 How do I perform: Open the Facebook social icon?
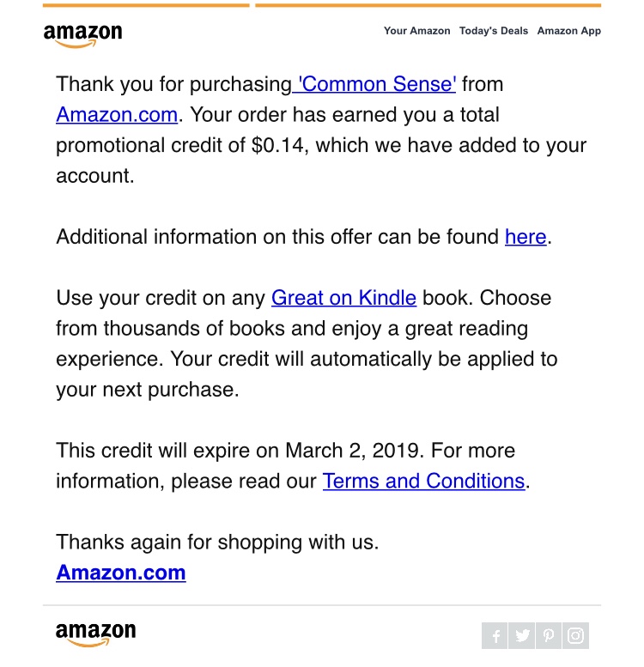point(495,636)
